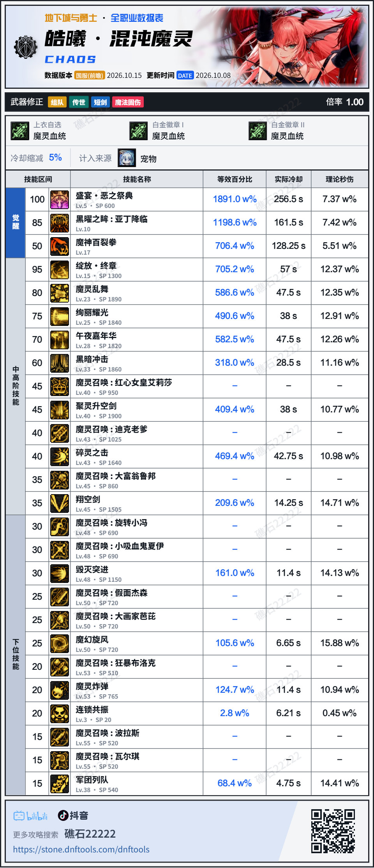
Task: Click the 假面杰森 summon icon
Action: tap(60, 597)
